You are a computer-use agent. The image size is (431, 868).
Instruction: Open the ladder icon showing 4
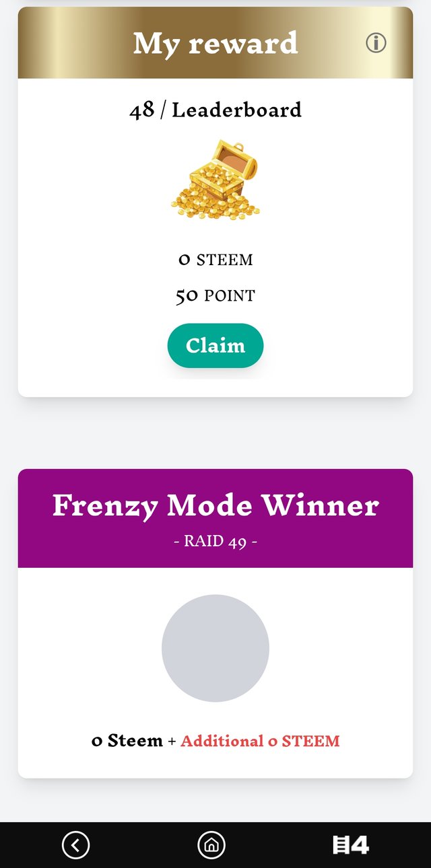point(351,845)
